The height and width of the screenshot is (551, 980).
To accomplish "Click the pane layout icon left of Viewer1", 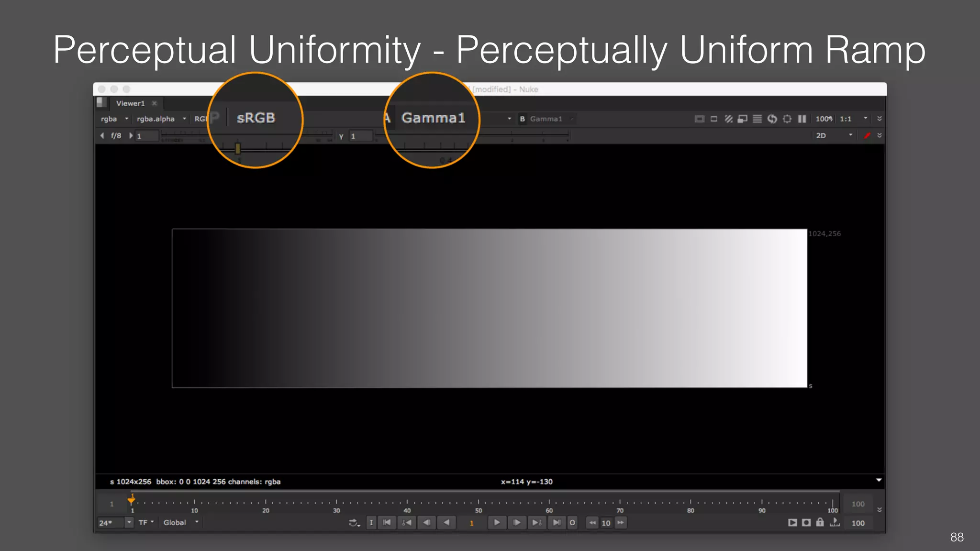I will [101, 102].
